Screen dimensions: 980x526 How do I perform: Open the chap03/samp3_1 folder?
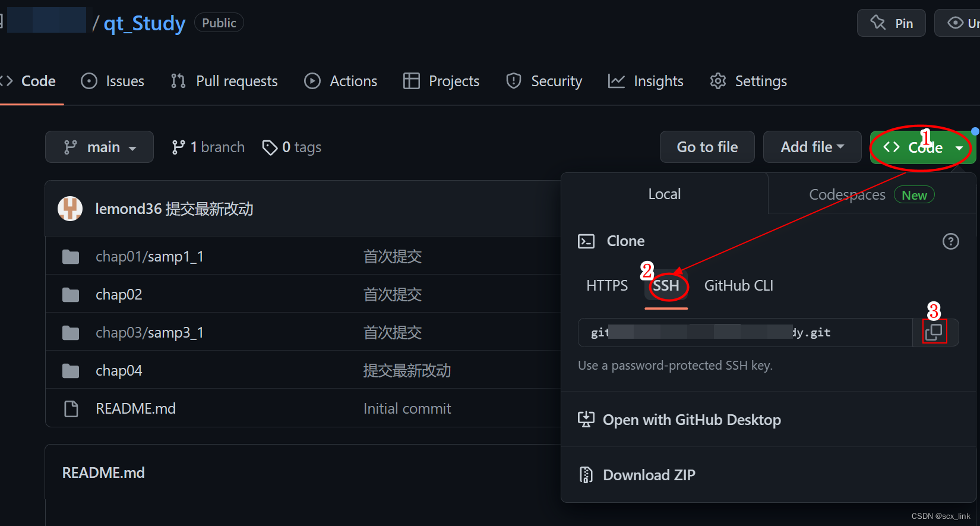point(150,333)
